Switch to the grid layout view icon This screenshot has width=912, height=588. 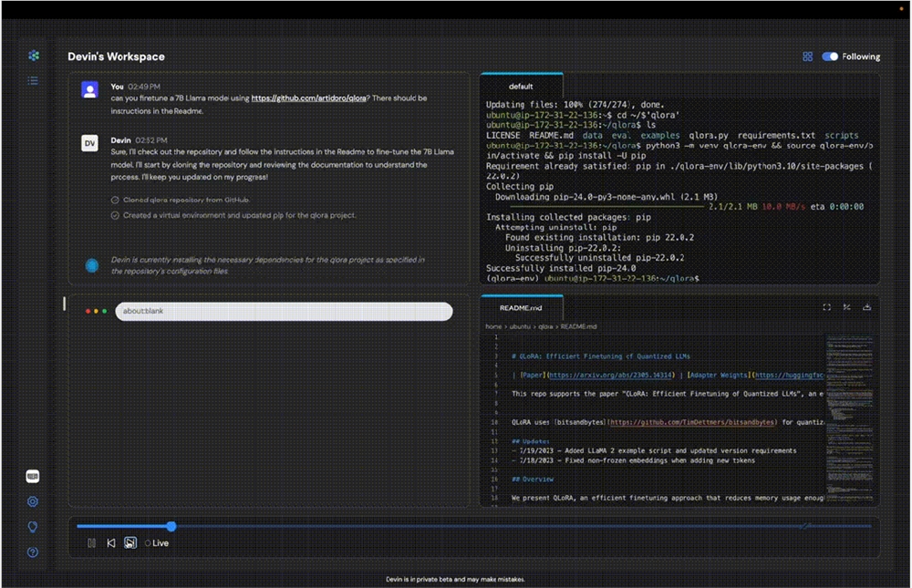pos(807,57)
